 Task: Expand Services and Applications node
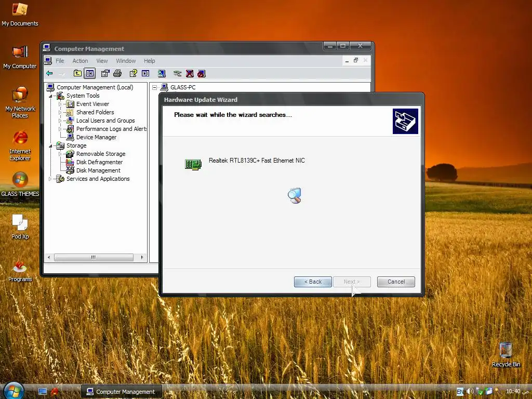coord(50,179)
